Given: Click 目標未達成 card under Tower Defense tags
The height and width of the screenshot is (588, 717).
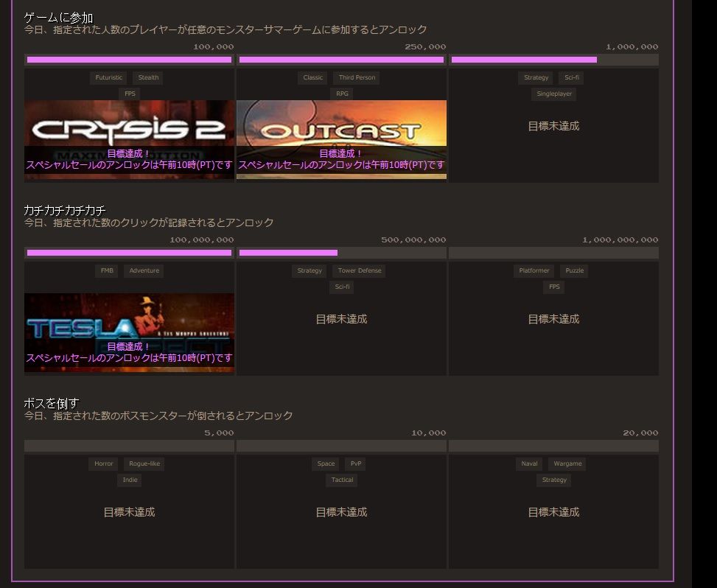Looking at the screenshot, I should click(x=342, y=319).
